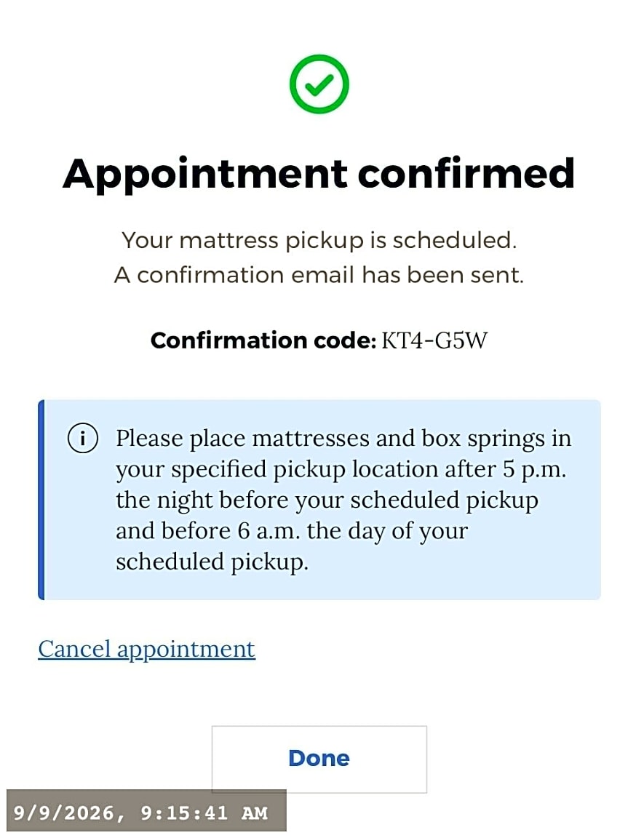Click the Confirmation code label
This screenshot has width=644, height=838.
click(x=263, y=340)
